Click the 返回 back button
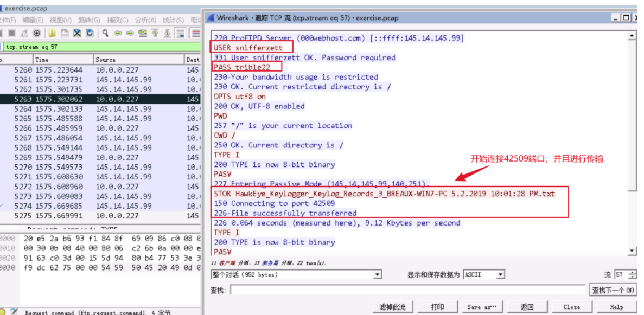This screenshot has width=644, height=315. coord(527,307)
